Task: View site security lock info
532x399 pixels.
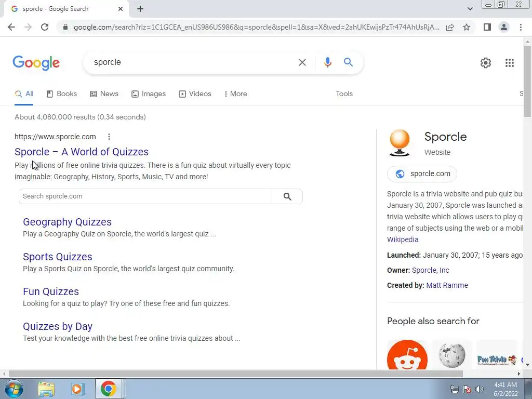Action: (x=66, y=27)
